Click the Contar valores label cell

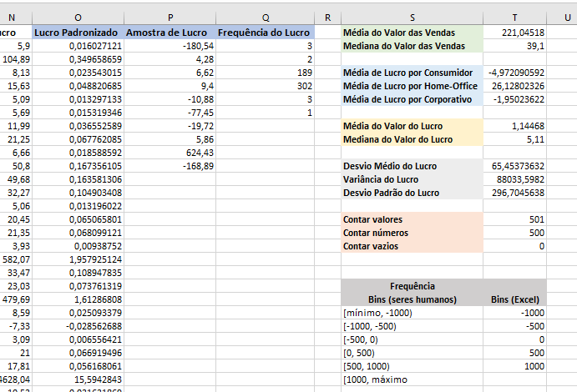pyautogui.click(x=413, y=219)
